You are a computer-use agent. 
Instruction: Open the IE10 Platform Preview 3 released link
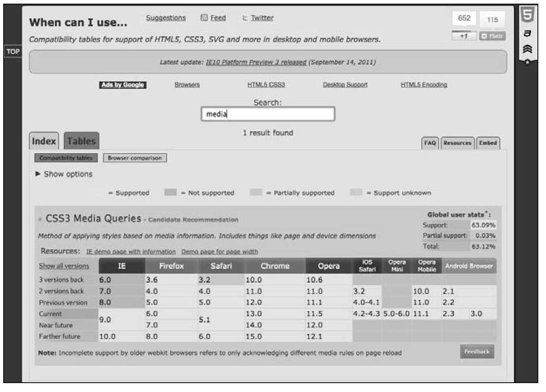click(x=256, y=62)
